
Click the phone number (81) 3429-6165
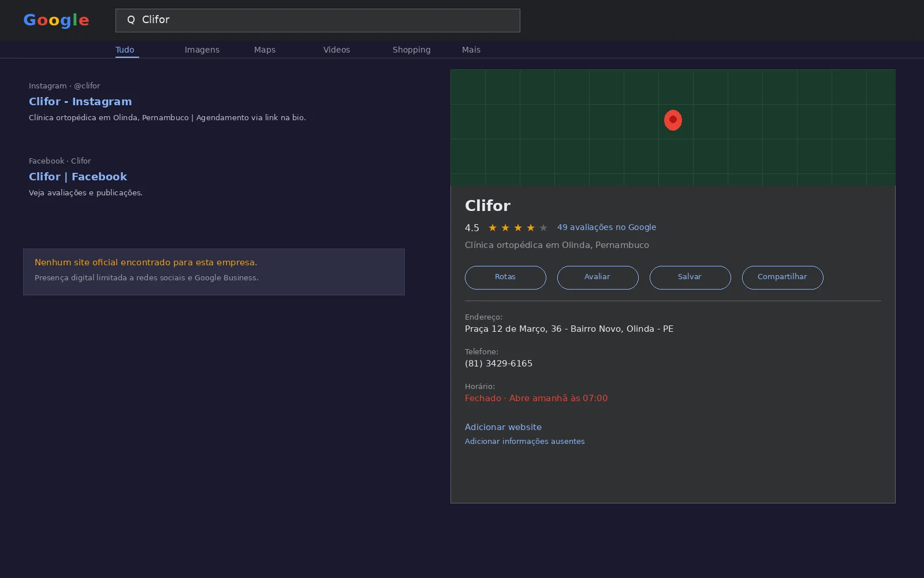pyautogui.click(x=499, y=364)
